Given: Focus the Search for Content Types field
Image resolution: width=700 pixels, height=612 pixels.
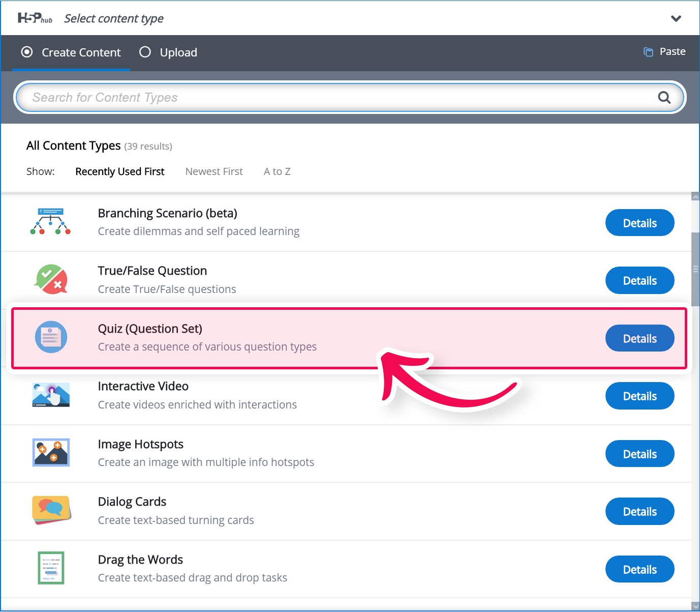Looking at the screenshot, I should 350,97.
